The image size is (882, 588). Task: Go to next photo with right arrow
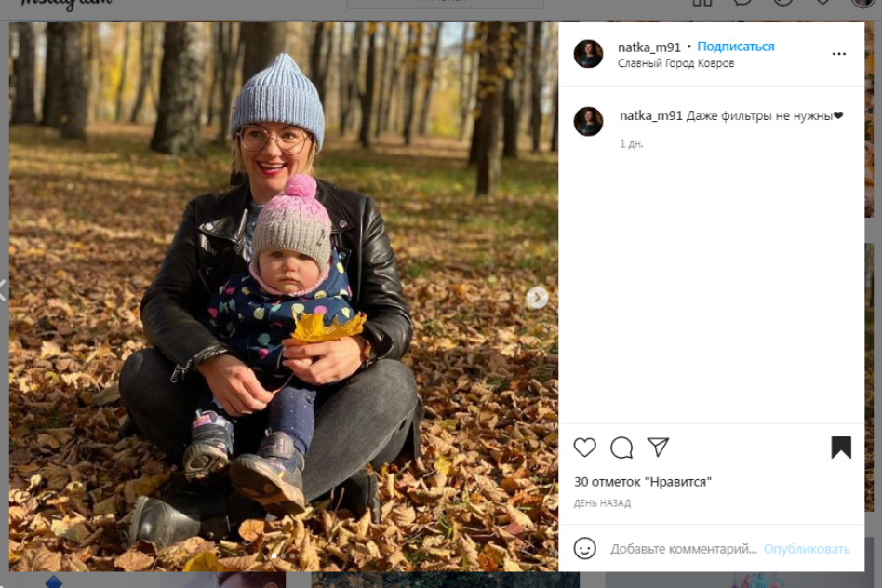coord(537,298)
